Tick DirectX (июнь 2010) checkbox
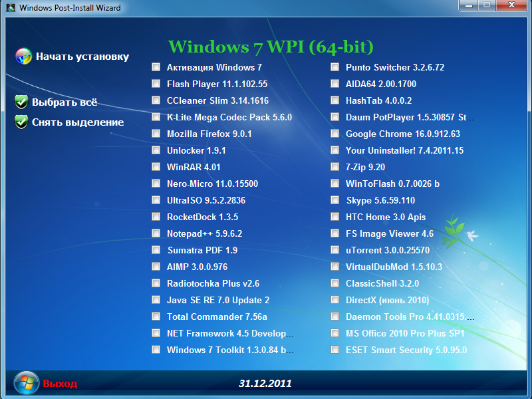This screenshot has width=532, height=399. pyautogui.click(x=335, y=300)
